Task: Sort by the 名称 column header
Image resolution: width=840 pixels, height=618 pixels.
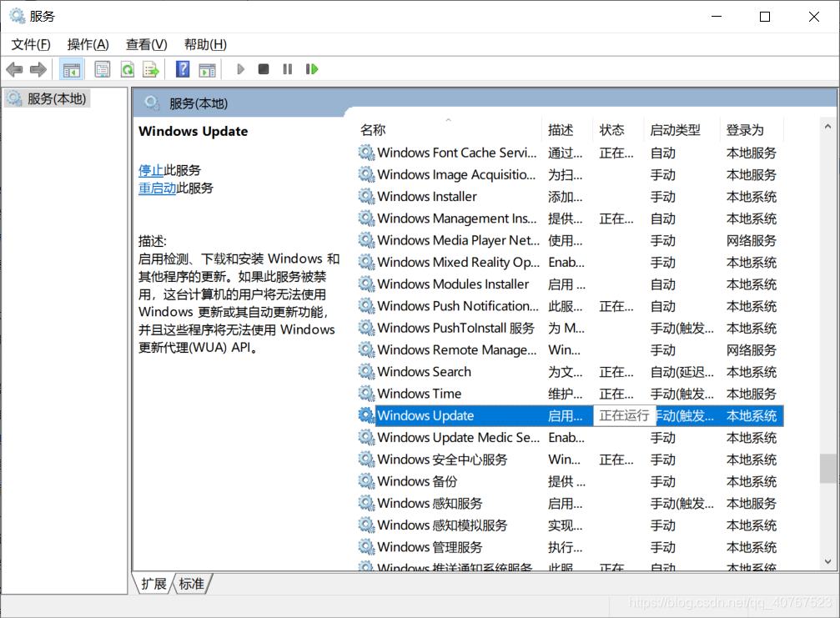Action: click(450, 129)
